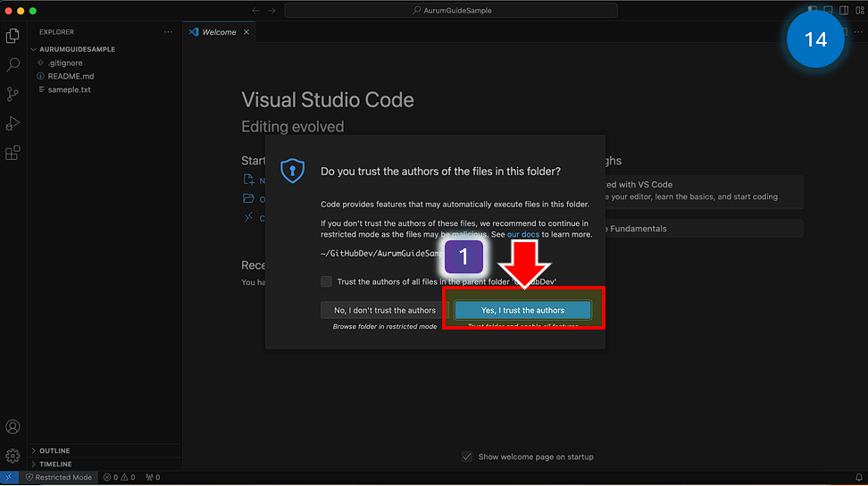Screen dimensions: 868x486
Task: Open the 'our docs' link
Action: pyautogui.click(x=523, y=234)
